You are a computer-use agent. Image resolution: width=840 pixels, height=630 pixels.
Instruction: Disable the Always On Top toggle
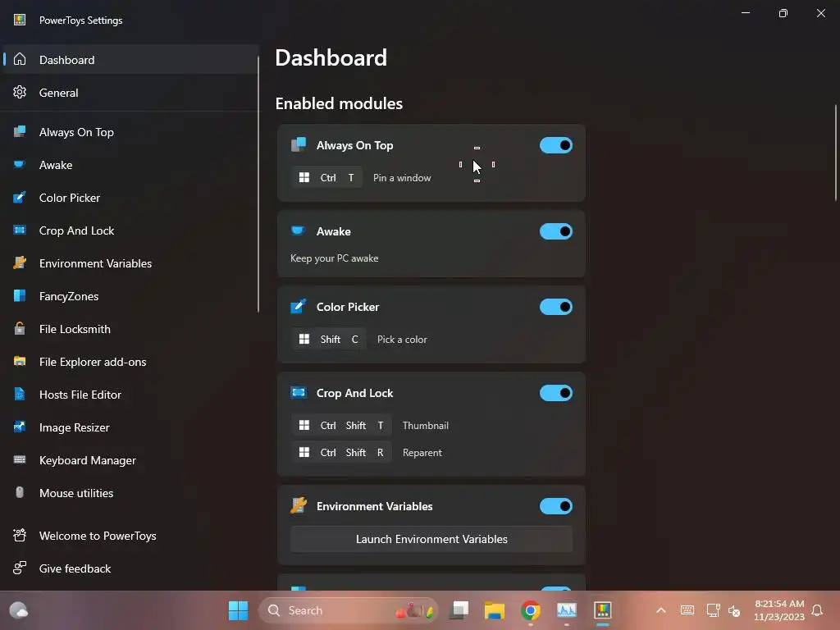pyautogui.click(x=556, y=145)
